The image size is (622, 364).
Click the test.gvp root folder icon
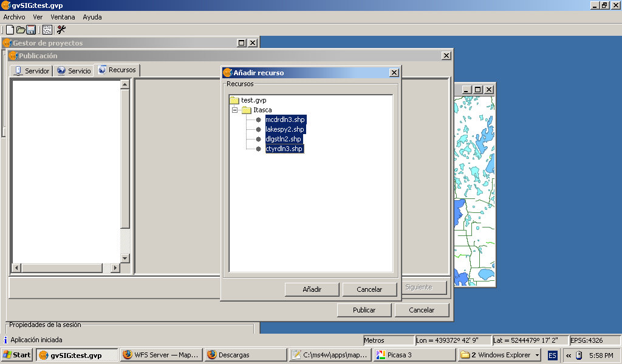pyautogui.click(x=234, y=100)
